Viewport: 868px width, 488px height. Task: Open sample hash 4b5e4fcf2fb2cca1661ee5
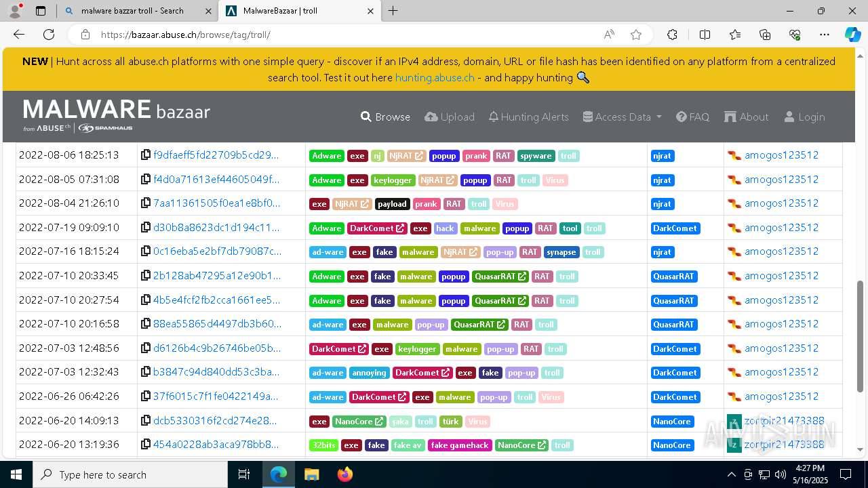[216, 300]
